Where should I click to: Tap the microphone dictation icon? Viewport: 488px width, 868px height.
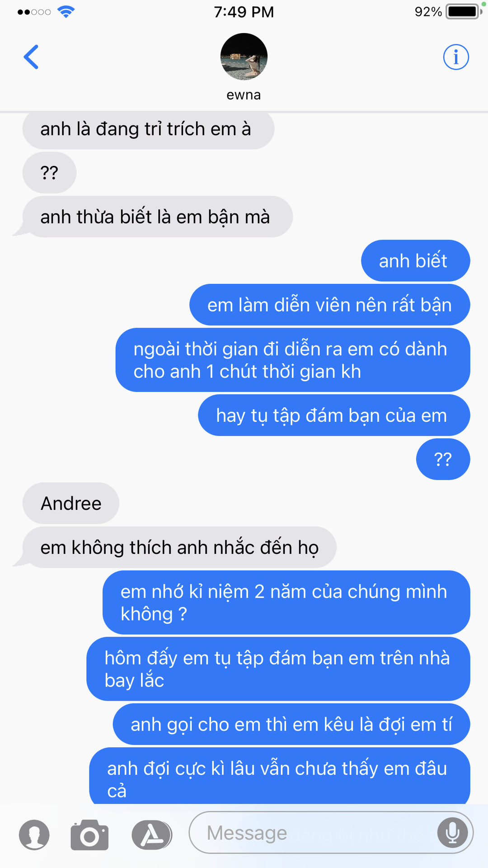pos(453,832)
